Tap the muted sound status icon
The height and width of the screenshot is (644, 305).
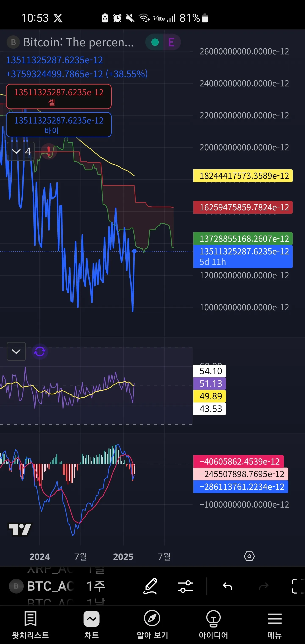coord(130,18)
